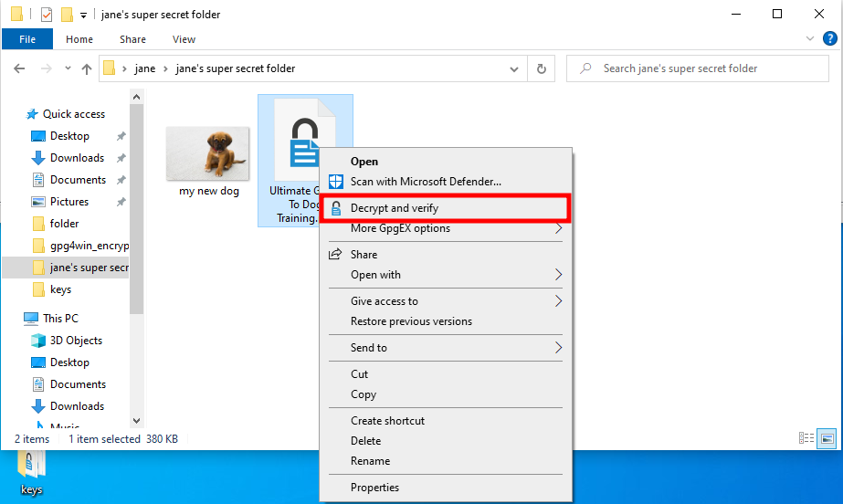Open the View ribbon tab
The width and height of the screenshot is (843, 504).
pyautogui.click(x=184, y=39)
